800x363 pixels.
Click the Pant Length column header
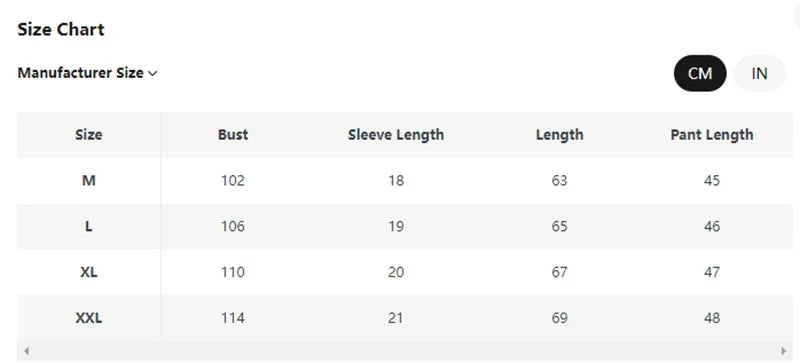pos(712,135)
